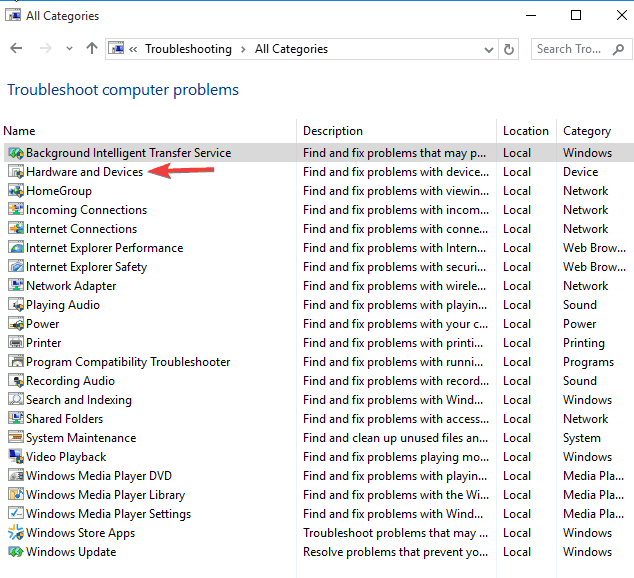Click the Background Intelligent Transfer Service icon
The image size is (634, 578).
click(x=16, y=153)
